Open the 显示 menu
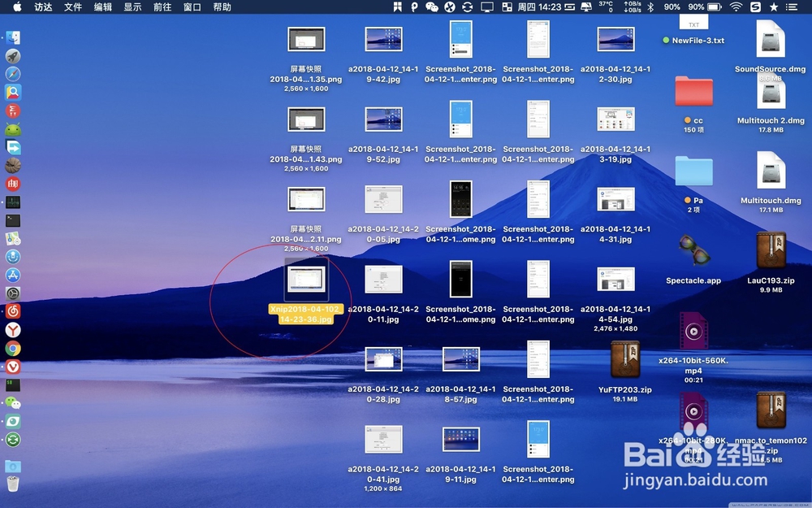 pos(132,7)
